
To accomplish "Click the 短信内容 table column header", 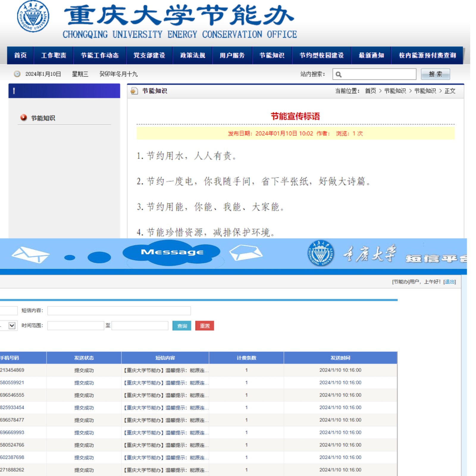I will click(165, 358).
